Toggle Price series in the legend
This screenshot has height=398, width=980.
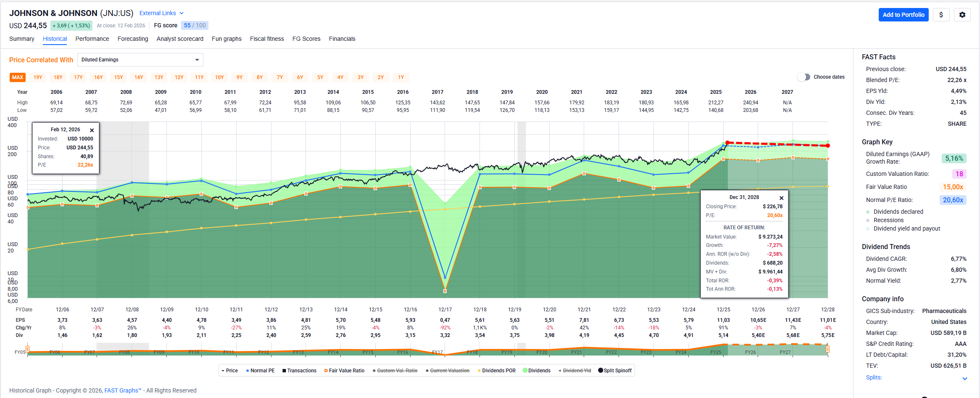[229, 371]
